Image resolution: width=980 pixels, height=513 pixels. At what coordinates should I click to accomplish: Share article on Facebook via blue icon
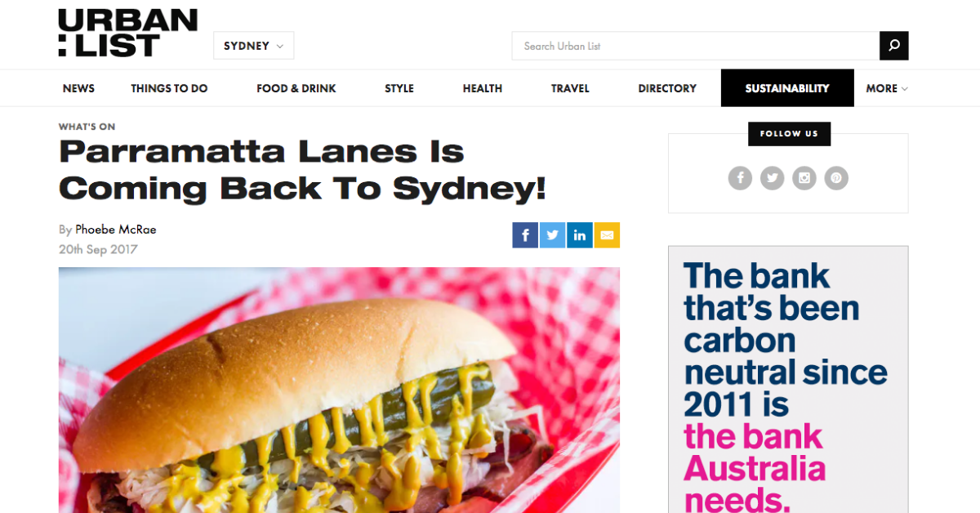pos(525,235)
